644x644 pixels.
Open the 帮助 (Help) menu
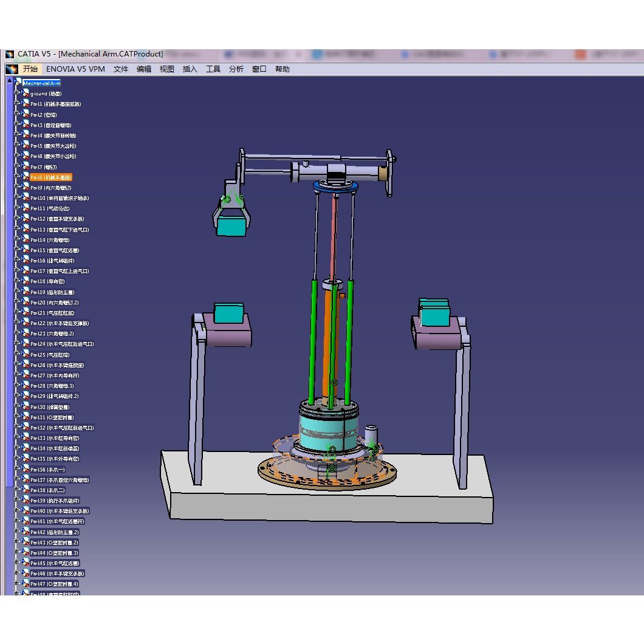(283, 69)
